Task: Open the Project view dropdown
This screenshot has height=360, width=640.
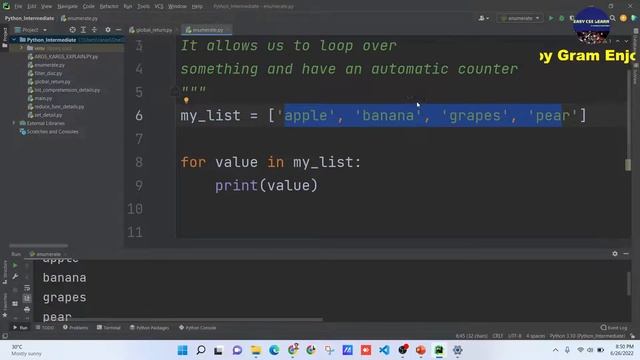Action: tap(31, 30)
